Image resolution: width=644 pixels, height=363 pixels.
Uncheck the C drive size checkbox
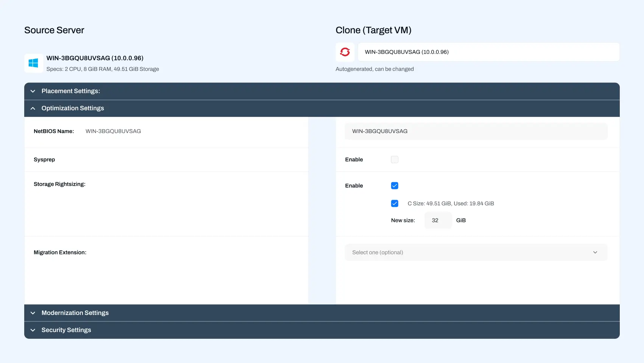394,203
